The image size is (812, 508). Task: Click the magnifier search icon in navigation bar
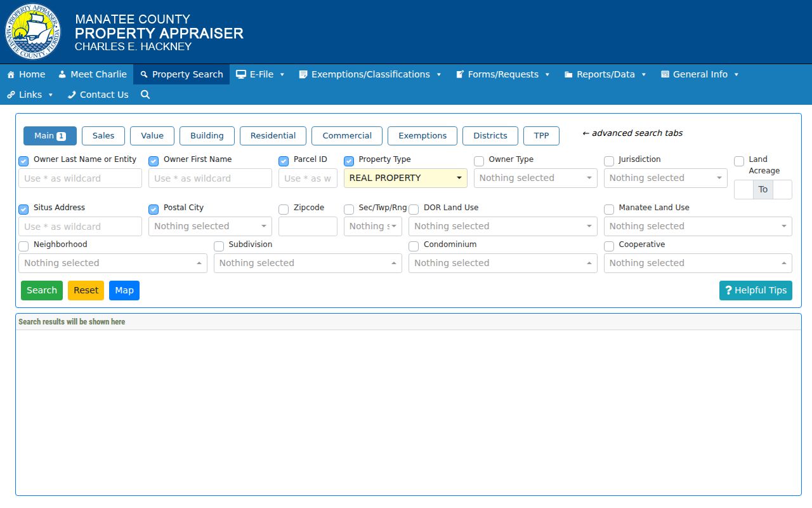(x=145, y=95)
